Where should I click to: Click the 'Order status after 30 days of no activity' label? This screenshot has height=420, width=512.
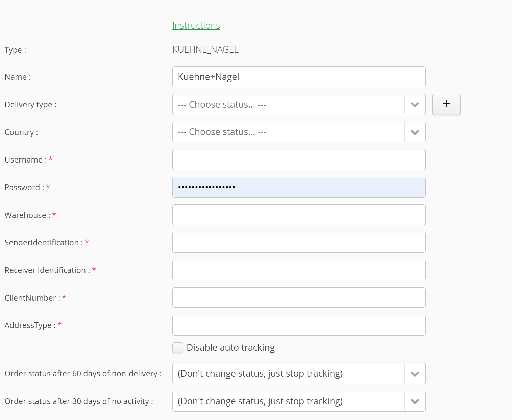coord(79,401)
